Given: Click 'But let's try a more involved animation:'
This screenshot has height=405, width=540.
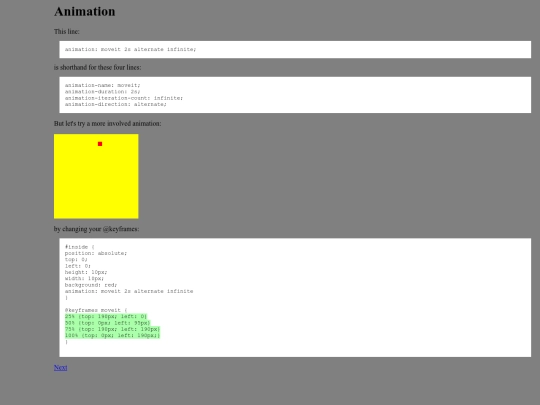Looking at the screenshot, I should click(x=107, y=123).
